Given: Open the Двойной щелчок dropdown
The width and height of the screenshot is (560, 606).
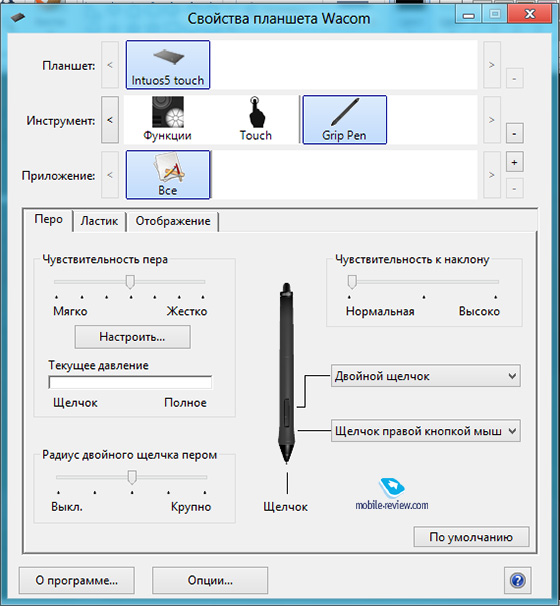Looking at the screenshot, I should click(426, 376).
